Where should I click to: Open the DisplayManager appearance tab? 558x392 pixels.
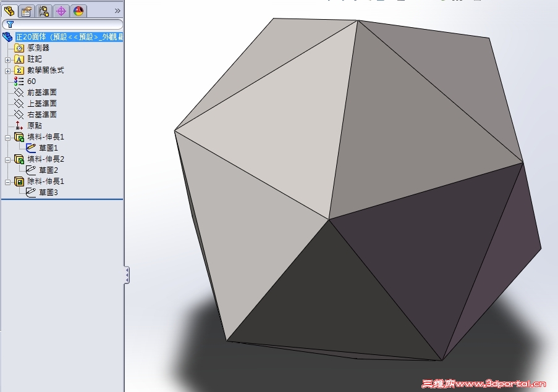tap(78, 11)
